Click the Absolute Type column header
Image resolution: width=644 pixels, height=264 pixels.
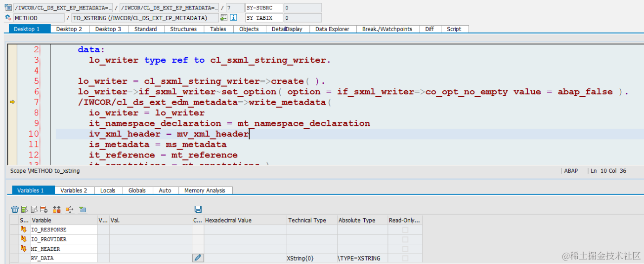(362, 221)
